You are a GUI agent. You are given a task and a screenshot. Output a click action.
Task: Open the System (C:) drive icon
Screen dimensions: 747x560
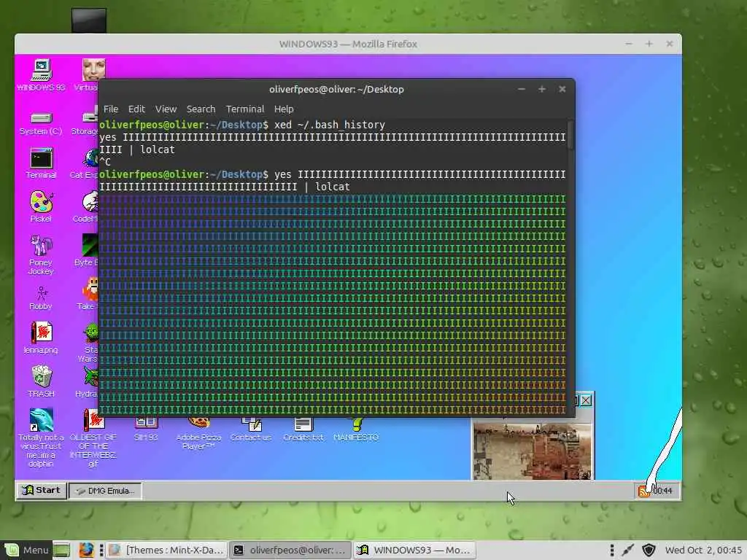click(x=41, y=122)
